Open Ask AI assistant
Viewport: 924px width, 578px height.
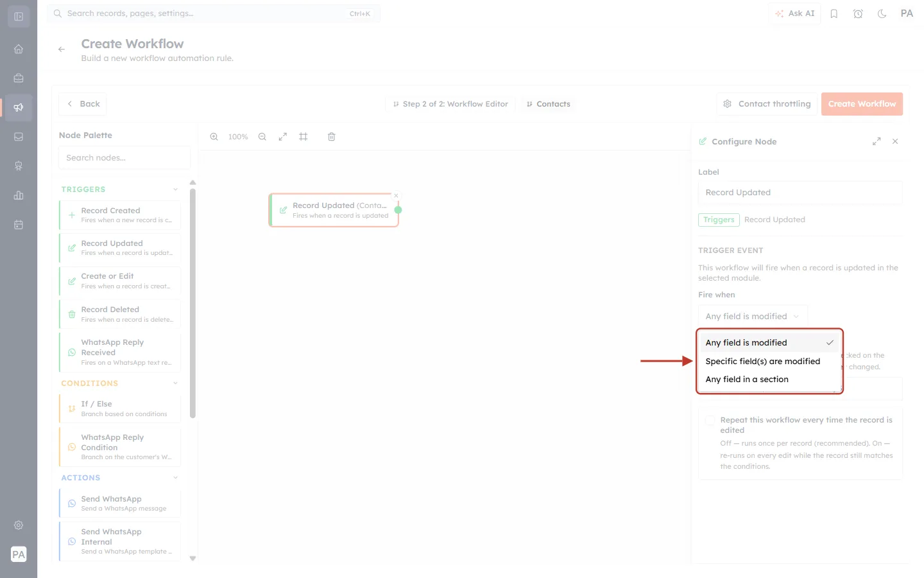pos(794,13)
